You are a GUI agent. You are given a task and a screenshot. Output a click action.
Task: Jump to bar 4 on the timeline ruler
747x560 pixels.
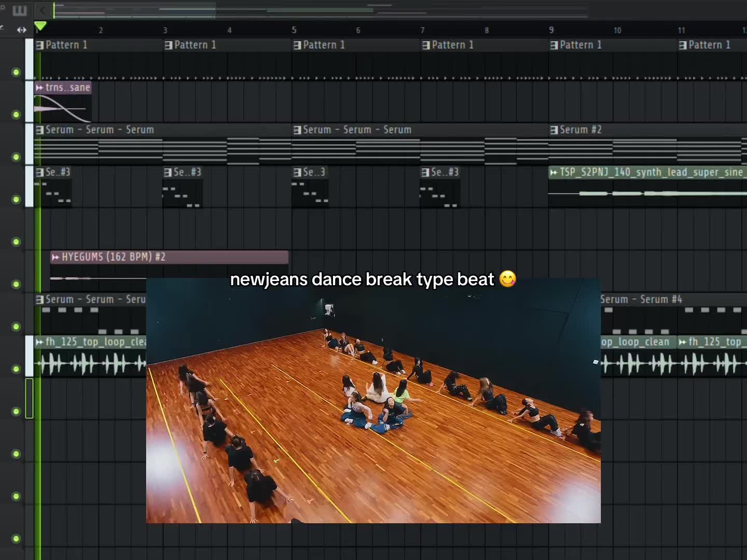[229, 30]
